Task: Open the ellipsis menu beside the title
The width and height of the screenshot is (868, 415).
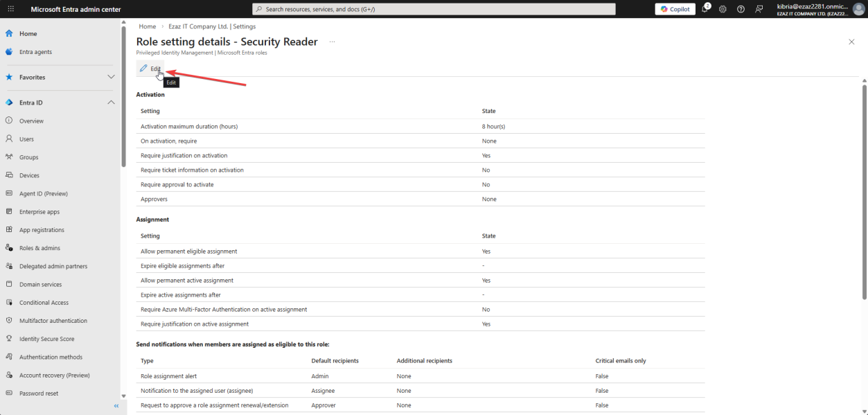Action: point(332,42)
